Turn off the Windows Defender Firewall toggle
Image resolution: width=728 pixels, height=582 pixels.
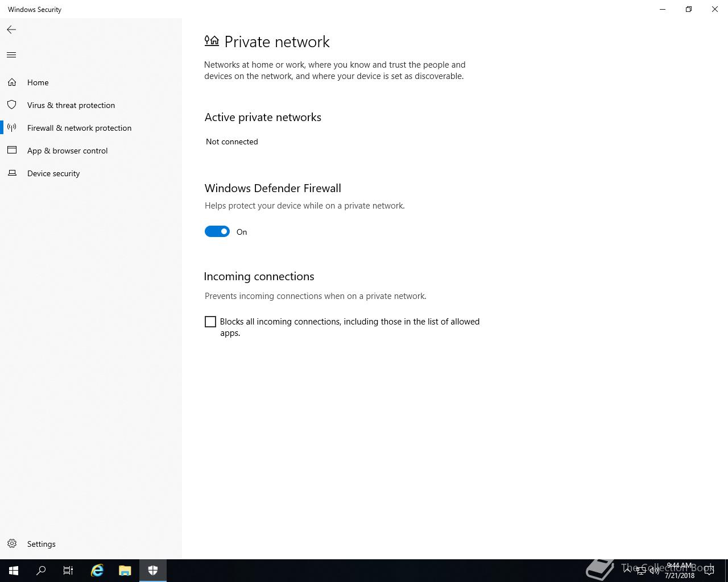pos(217,231)
